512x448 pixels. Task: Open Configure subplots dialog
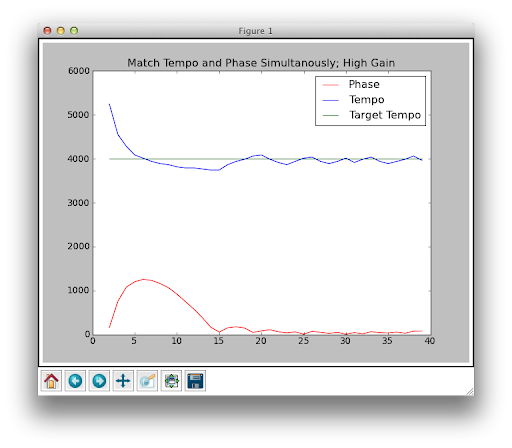click(x=171, y=381)
